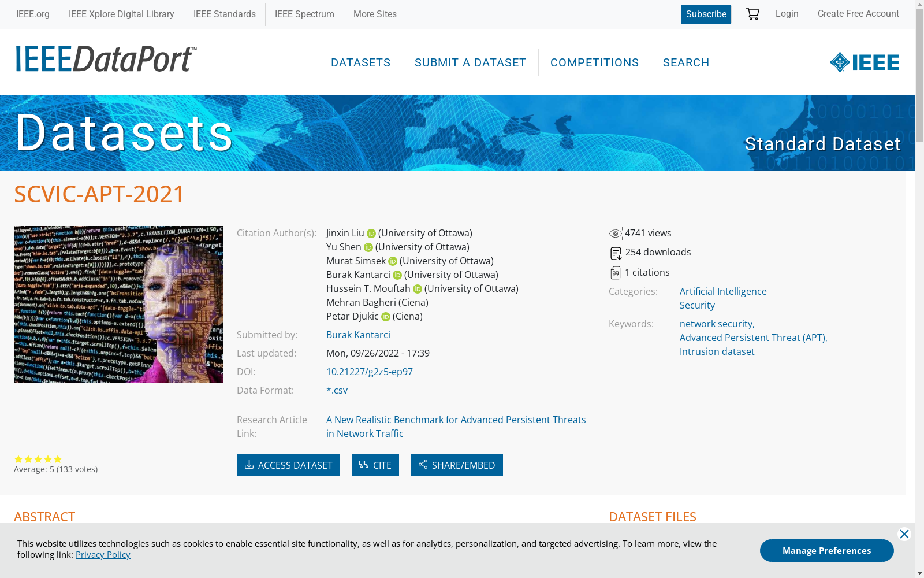
Task: Click the SHARE/EMBED button
Action: click(x=457, y=465)
